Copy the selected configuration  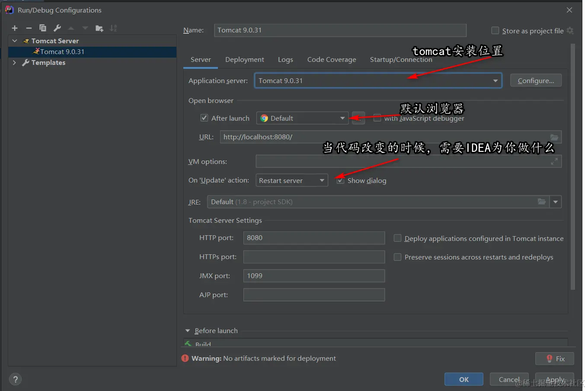pos(42,28)
